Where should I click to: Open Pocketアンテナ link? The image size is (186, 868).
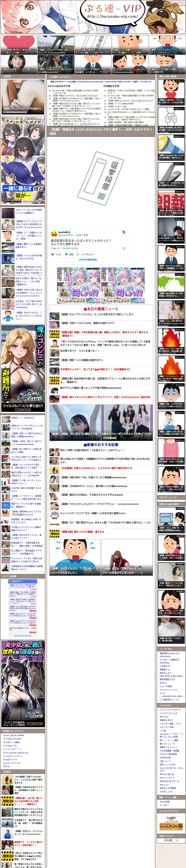click(x=10, y=760)
